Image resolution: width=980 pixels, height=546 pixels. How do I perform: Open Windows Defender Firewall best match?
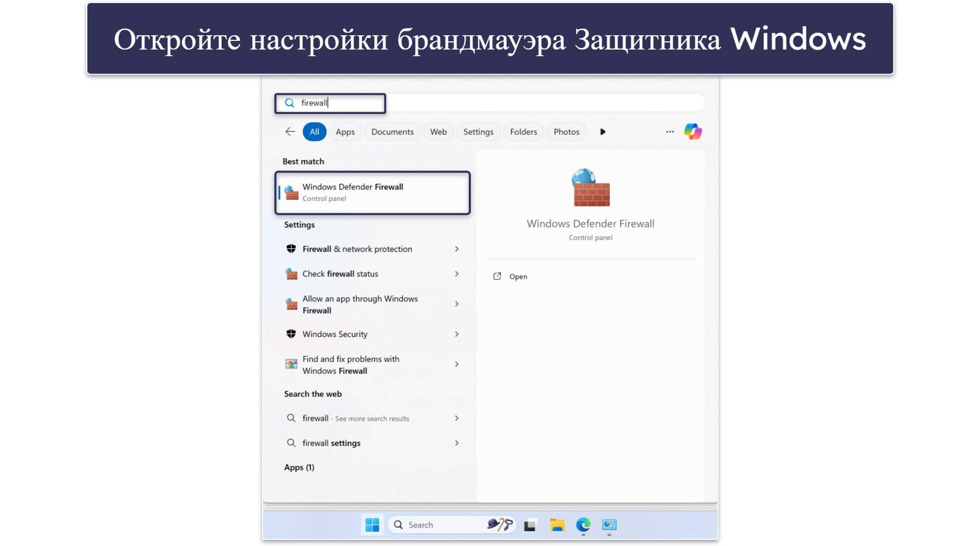pyautogui.click(x=372, y=193)
